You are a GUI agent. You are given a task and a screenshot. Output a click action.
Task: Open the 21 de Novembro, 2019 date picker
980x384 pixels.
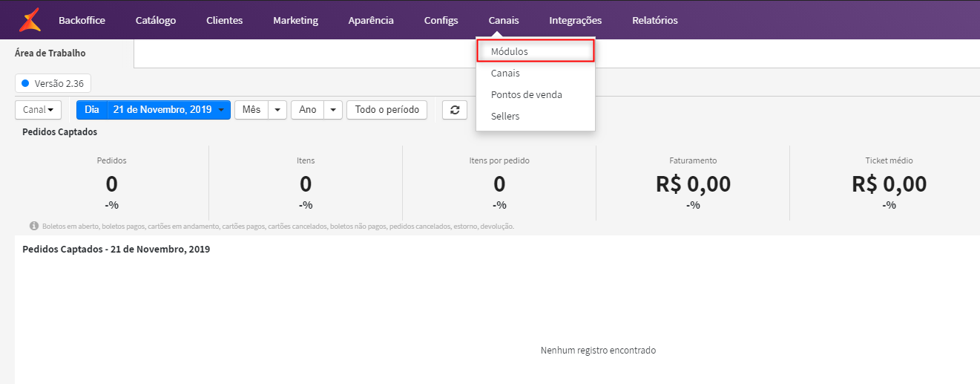(169, 110)
